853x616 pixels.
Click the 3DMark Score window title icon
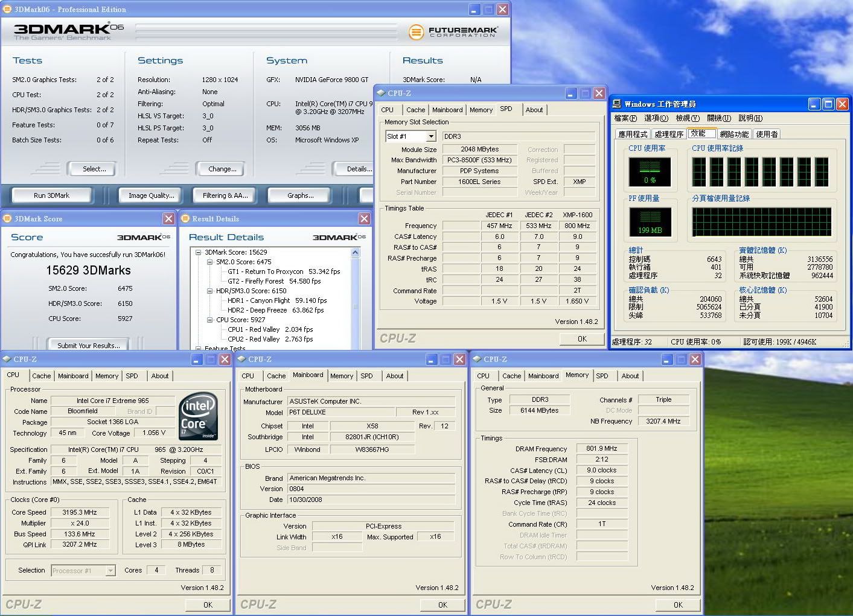pyautogui.click(x=7, y=218)
